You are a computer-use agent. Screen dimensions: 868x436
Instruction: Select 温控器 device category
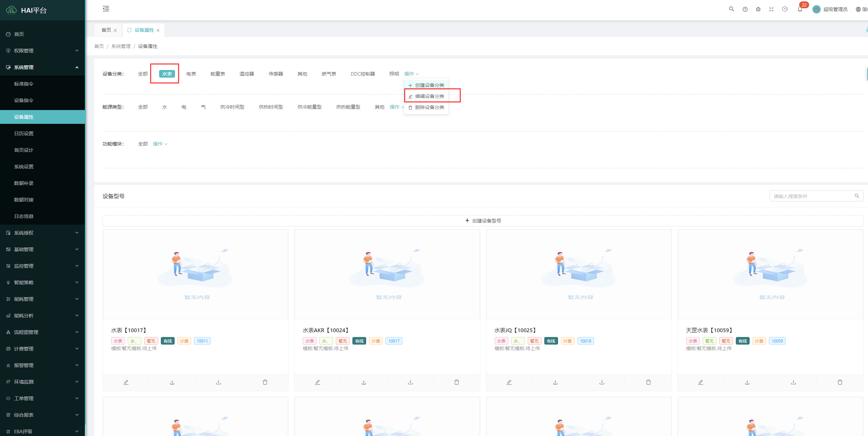247,74
